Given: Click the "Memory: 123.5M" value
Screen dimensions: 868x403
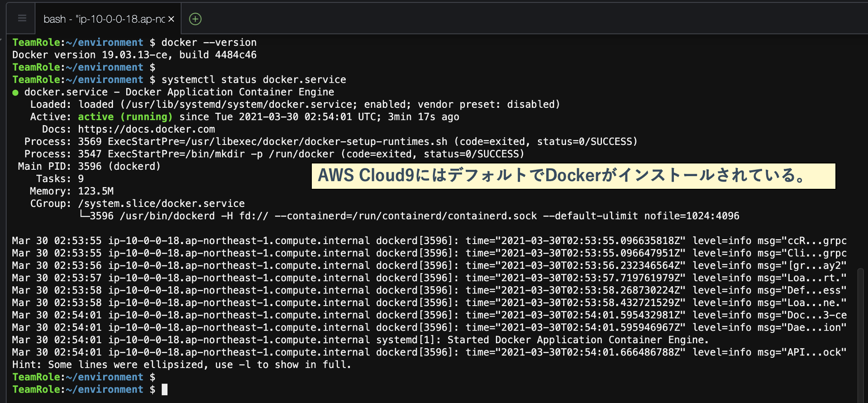Looking at the screenshot, I should (95, 191).
